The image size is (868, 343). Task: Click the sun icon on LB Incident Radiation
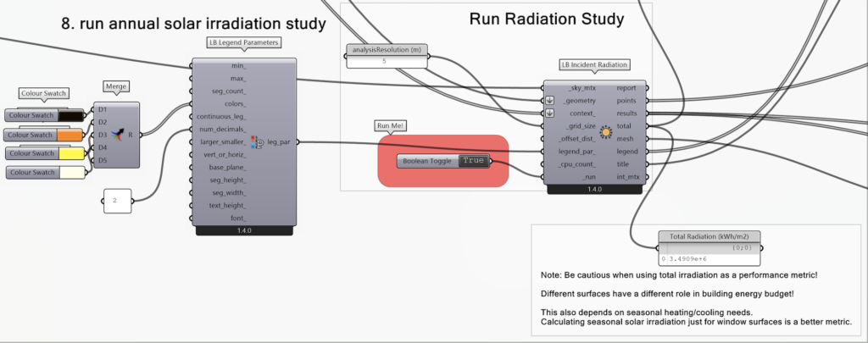[x=605, y=132]
